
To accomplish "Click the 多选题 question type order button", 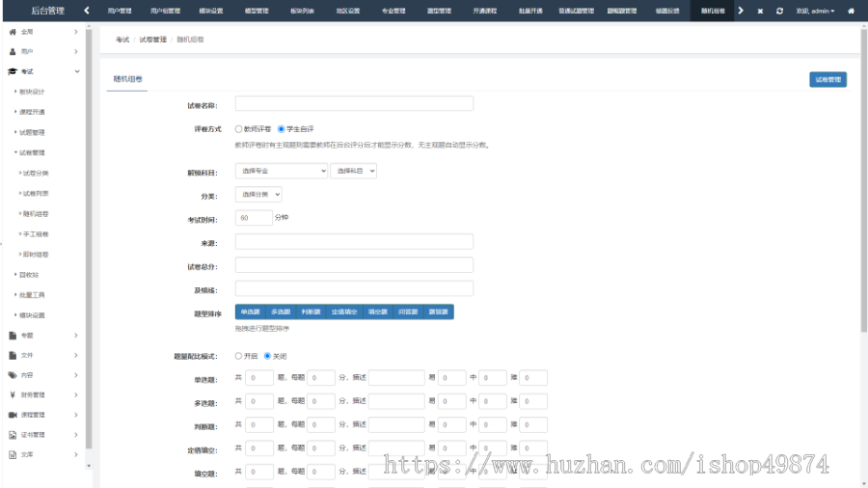I will click(281, 312).
